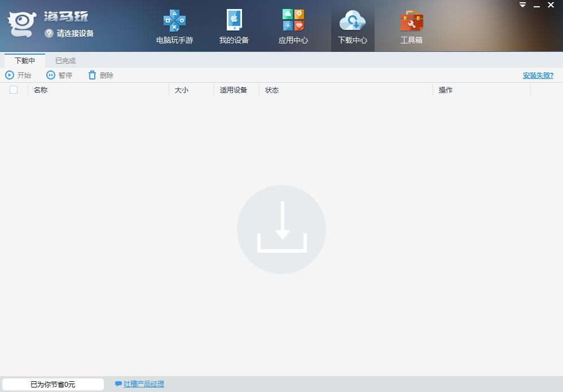Click the 大小 column header
Viewport: 563px width, 392px height.
181,90
